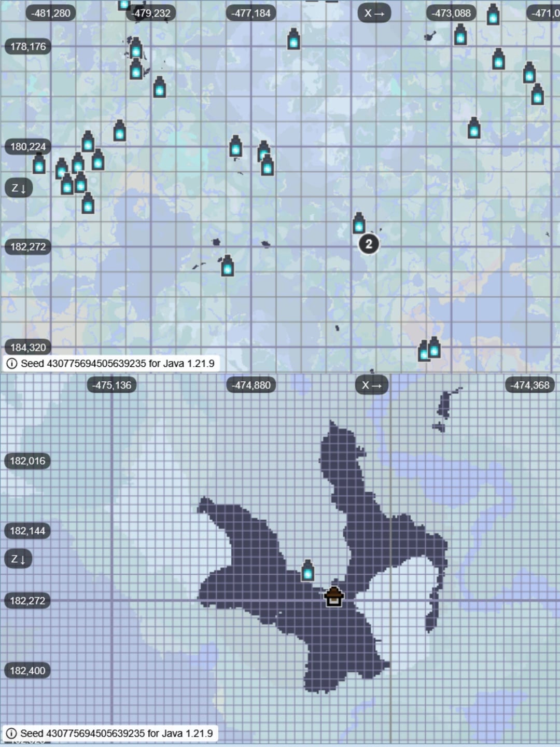Viewport: 560px width, 747px height.
Task: Select the lantern marker beside the hut icon
Action: point(308,571)
